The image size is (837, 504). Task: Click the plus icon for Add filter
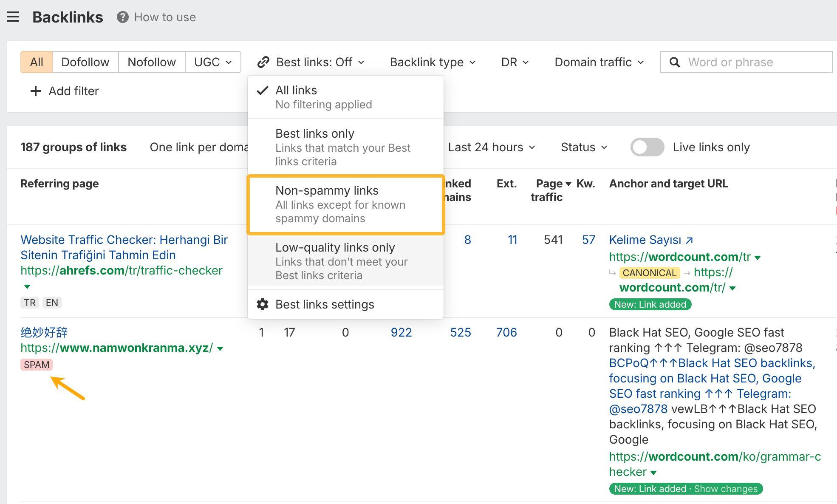36,91
